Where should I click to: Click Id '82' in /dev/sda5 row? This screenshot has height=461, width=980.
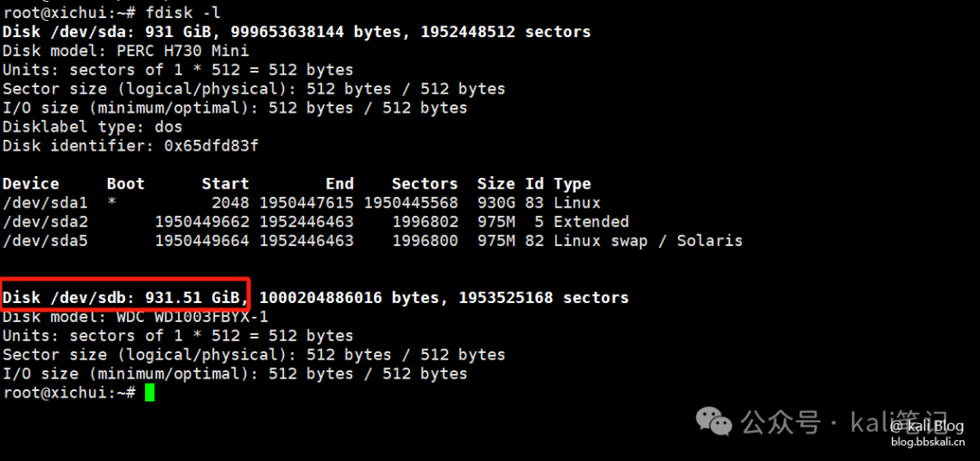(534, 241)
